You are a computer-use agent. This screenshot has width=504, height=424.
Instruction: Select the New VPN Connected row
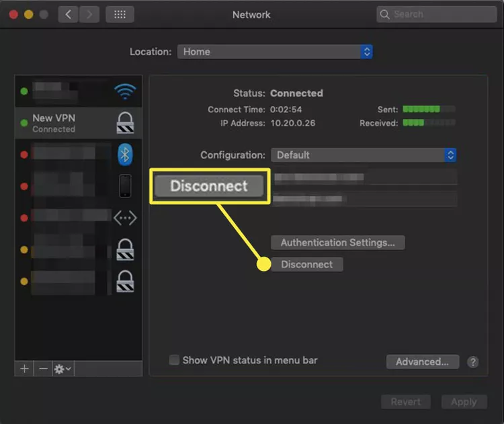click(79, 123)
